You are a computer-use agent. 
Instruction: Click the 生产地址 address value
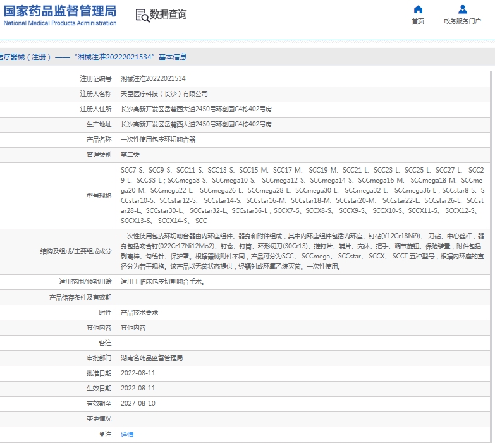[x=196, y=124]
